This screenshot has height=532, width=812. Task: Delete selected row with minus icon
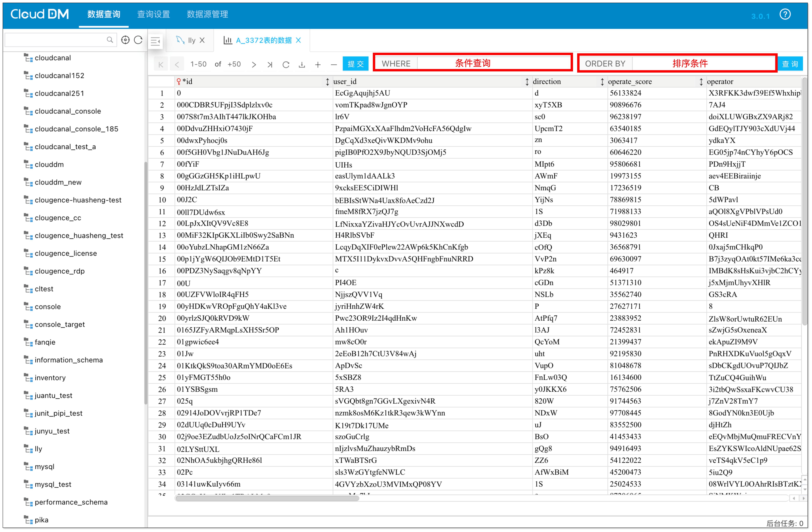334,64
